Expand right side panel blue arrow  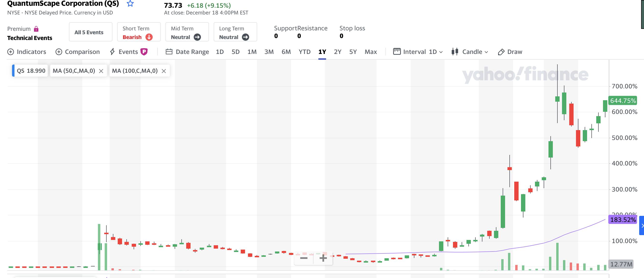coord(642,225)
